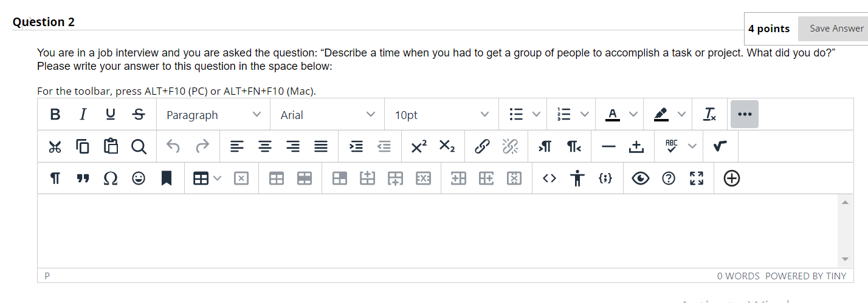Insert horizontal line
Viewport: 868px width, 303px height.
(608, 146)
